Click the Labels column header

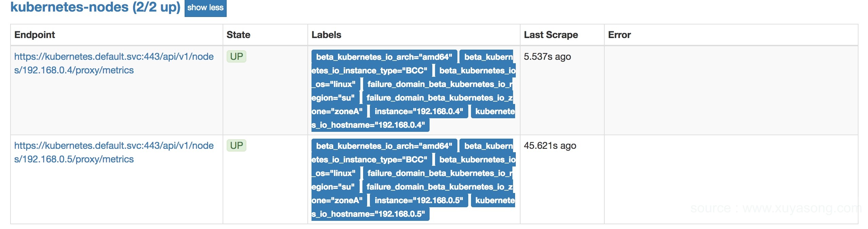point(326,35)
